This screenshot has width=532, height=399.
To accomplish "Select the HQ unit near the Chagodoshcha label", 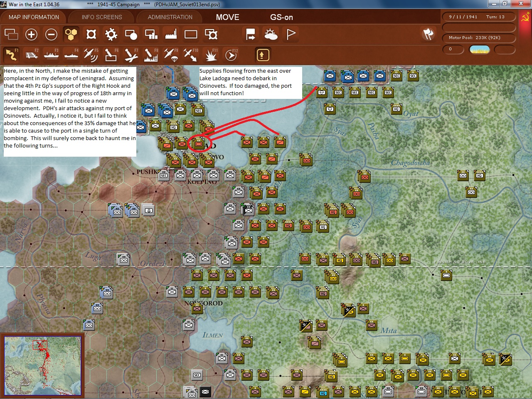I will (x=480, y=175).
